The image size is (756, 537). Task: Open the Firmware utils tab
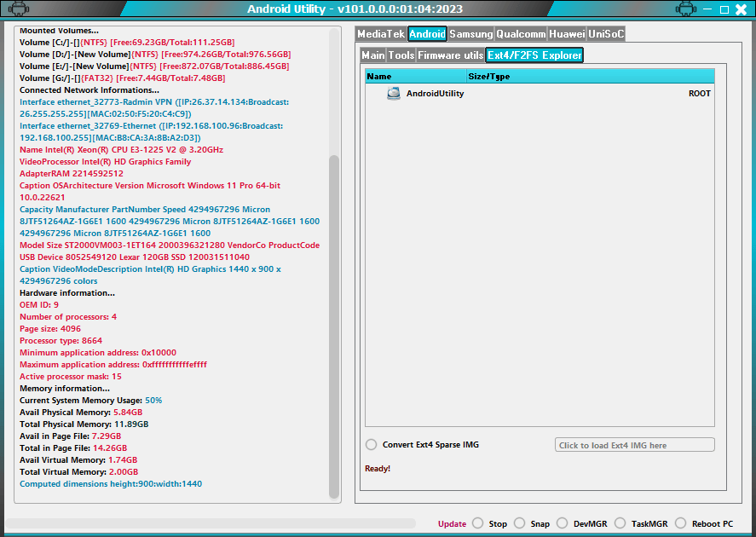tap(448, 55)
